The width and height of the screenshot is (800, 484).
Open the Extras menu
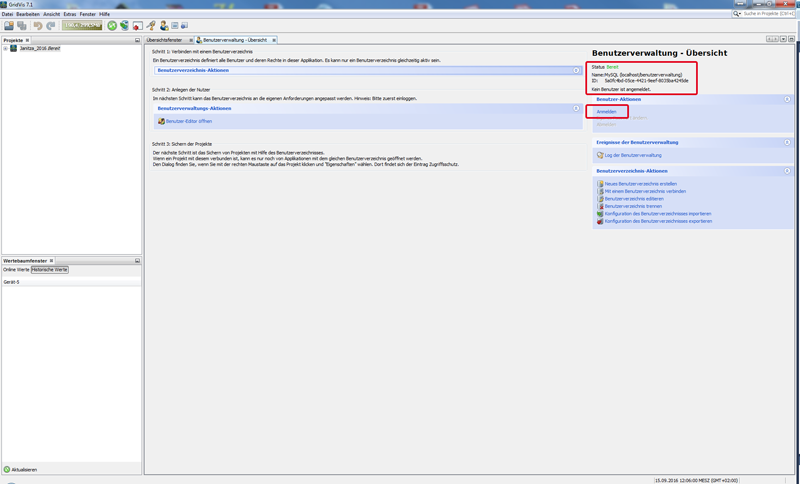70,14
